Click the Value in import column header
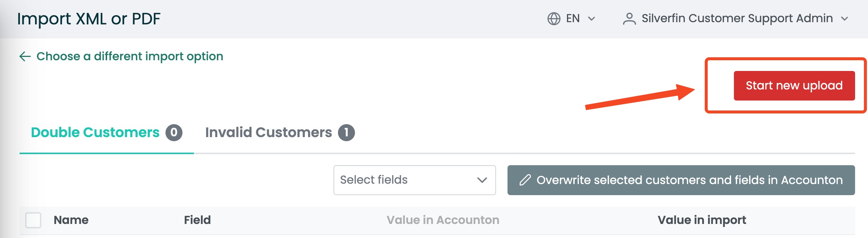Screen dimensions: 868x238 pyautogui.click(x=702, y=220)
